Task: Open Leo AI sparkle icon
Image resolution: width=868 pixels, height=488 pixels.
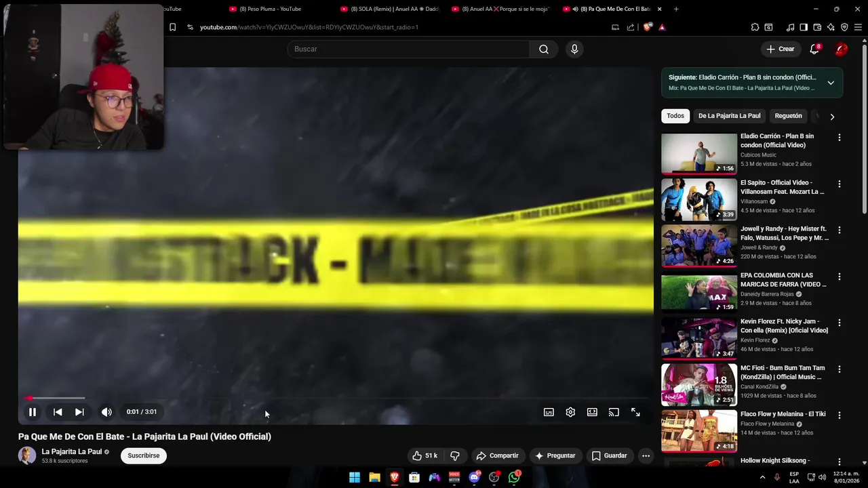Action: [x=831, y=27]
